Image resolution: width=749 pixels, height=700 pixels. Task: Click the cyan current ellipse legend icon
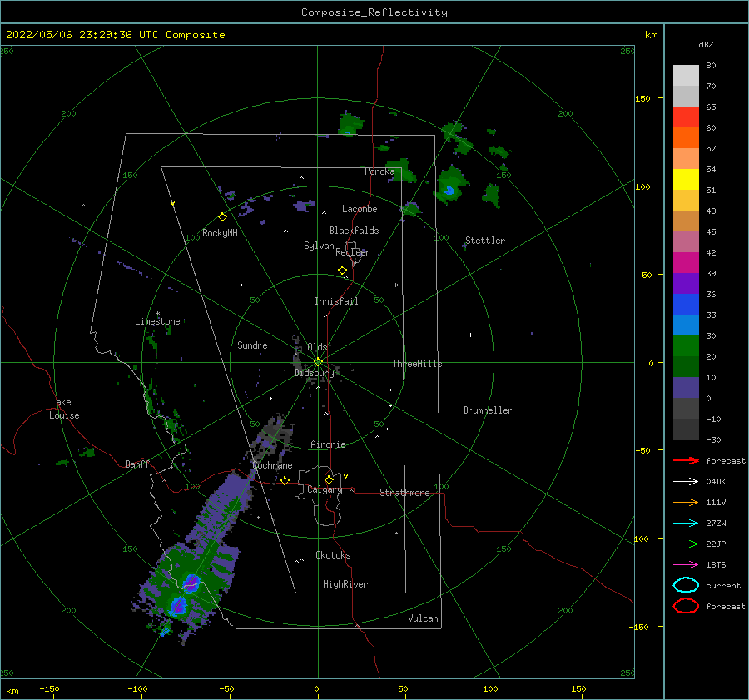pyautogui.click(x=686, y=585)
